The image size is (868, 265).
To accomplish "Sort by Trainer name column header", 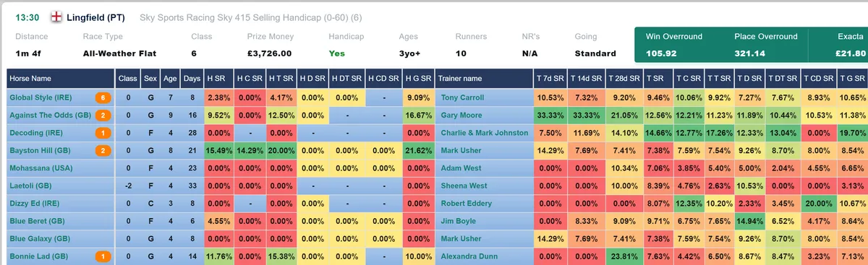I will pyautogui.click(x=461, y=78).
